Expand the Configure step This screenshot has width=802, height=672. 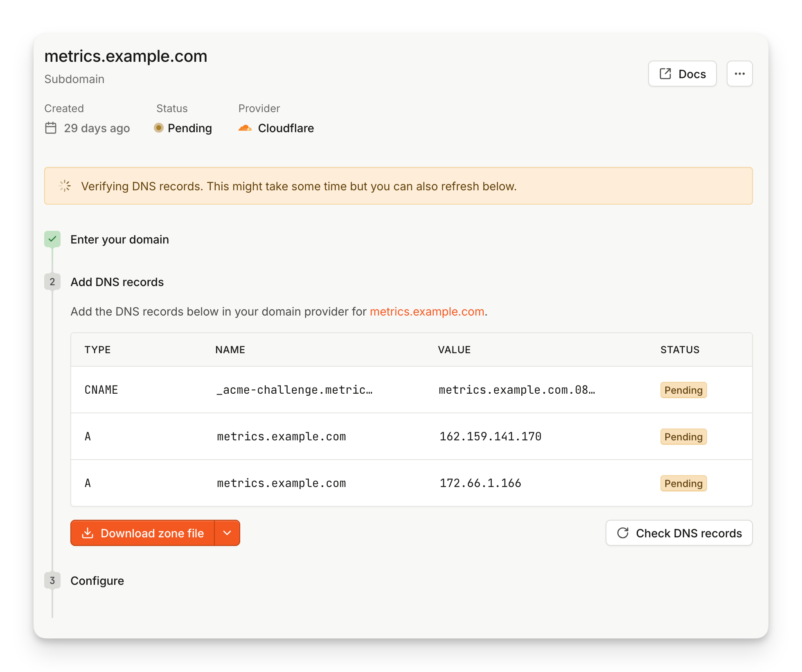point(97,581)
